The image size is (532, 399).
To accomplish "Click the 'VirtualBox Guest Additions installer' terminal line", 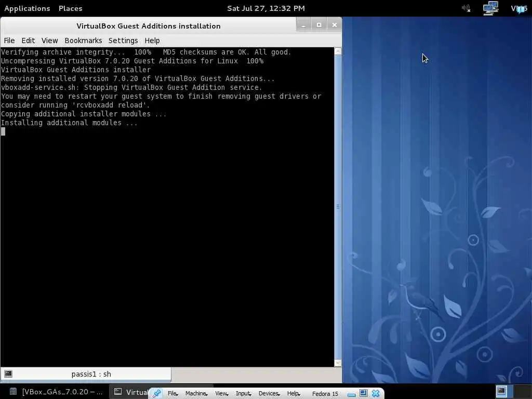I will coord(76,70).
